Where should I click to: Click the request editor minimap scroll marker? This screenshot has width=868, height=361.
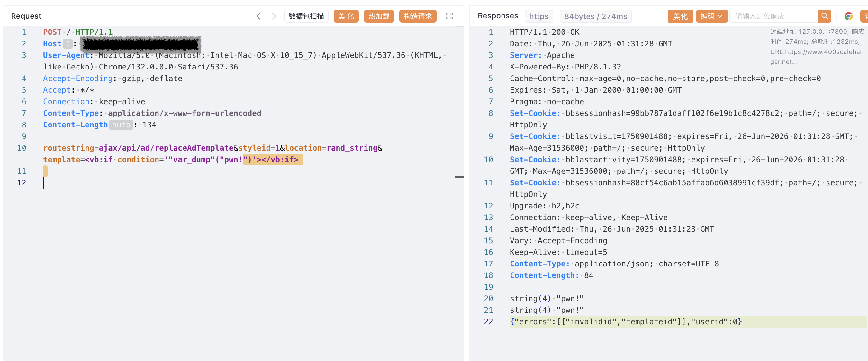click(x=459, y=177)
